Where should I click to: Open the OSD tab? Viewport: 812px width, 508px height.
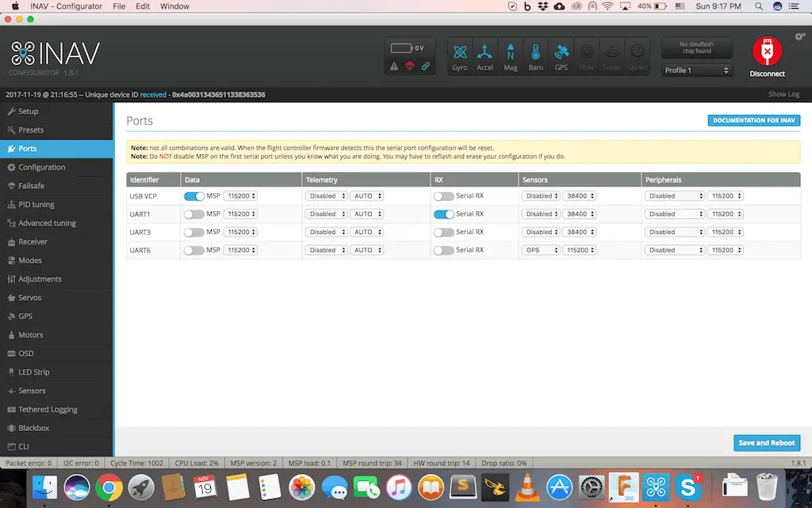tap(56, 353)
